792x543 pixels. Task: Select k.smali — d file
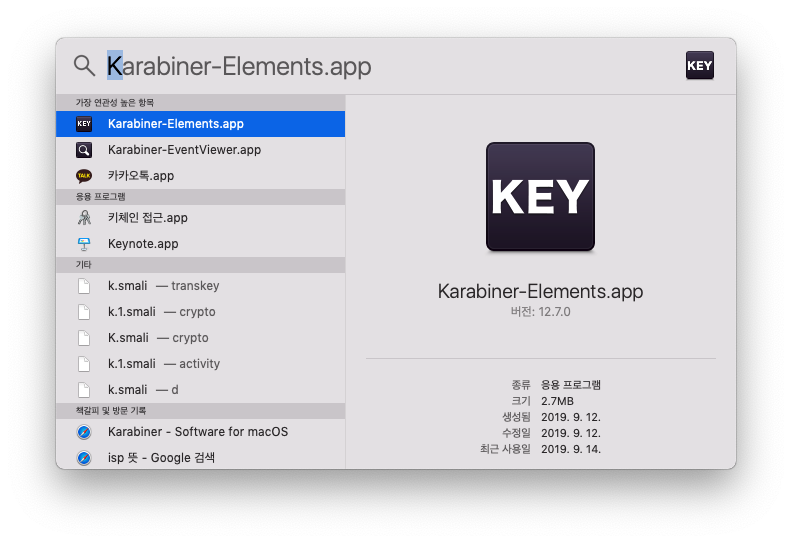tap(201, 390)
